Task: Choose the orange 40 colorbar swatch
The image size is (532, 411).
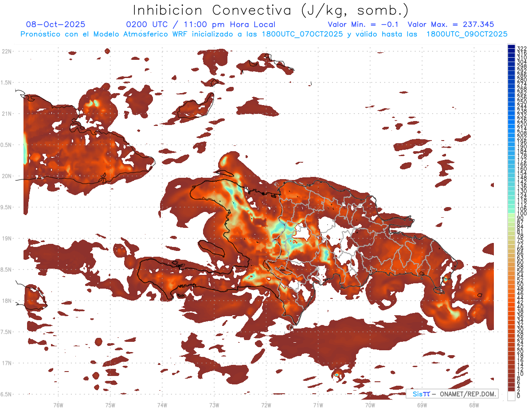Action: pyautogui.click(x=511, y=307)
